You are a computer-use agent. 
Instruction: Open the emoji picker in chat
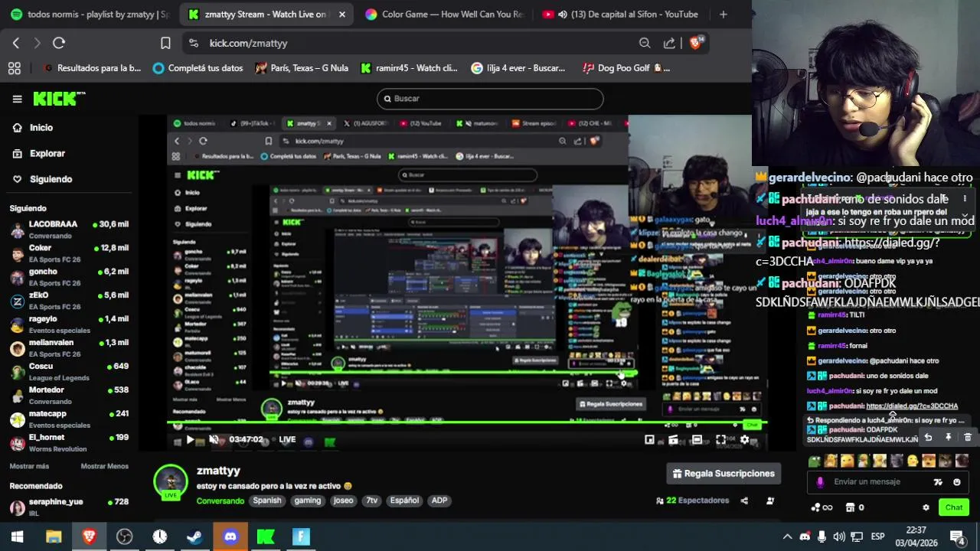pos(956,482)
